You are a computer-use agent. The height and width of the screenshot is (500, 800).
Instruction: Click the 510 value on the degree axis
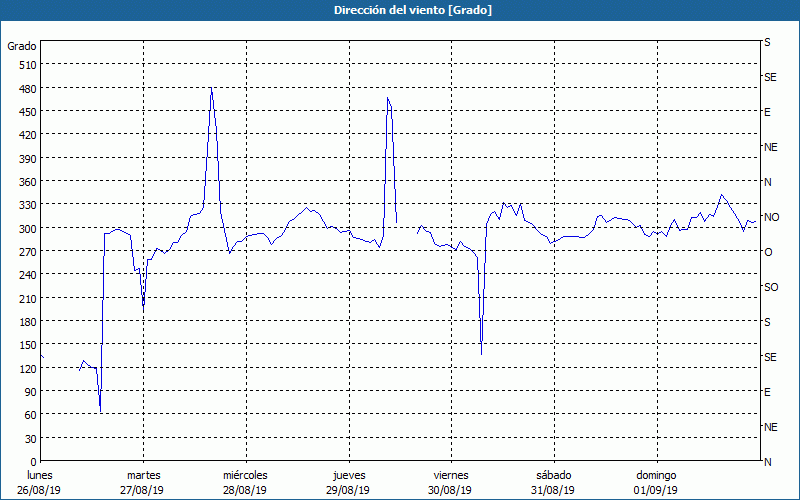28,65
